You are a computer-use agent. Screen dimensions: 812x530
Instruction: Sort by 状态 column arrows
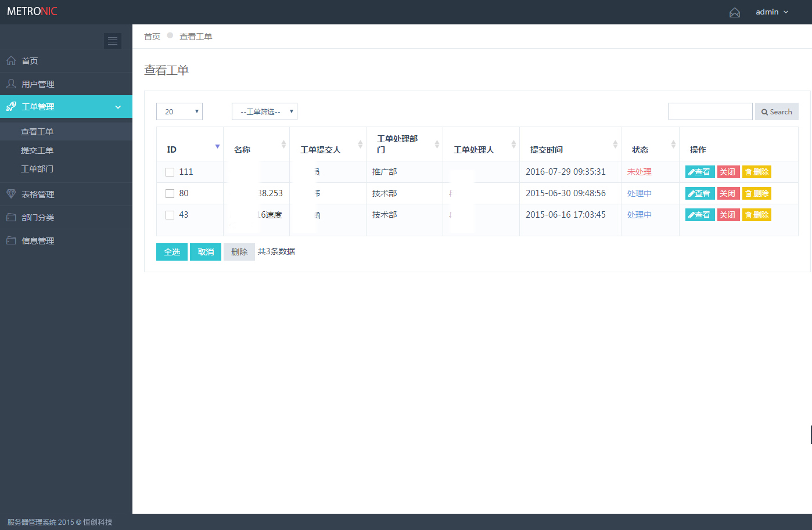673,144
